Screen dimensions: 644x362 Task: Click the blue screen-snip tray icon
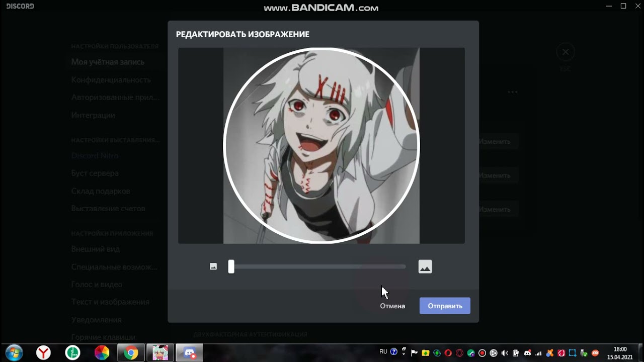(x=573, y=353)
